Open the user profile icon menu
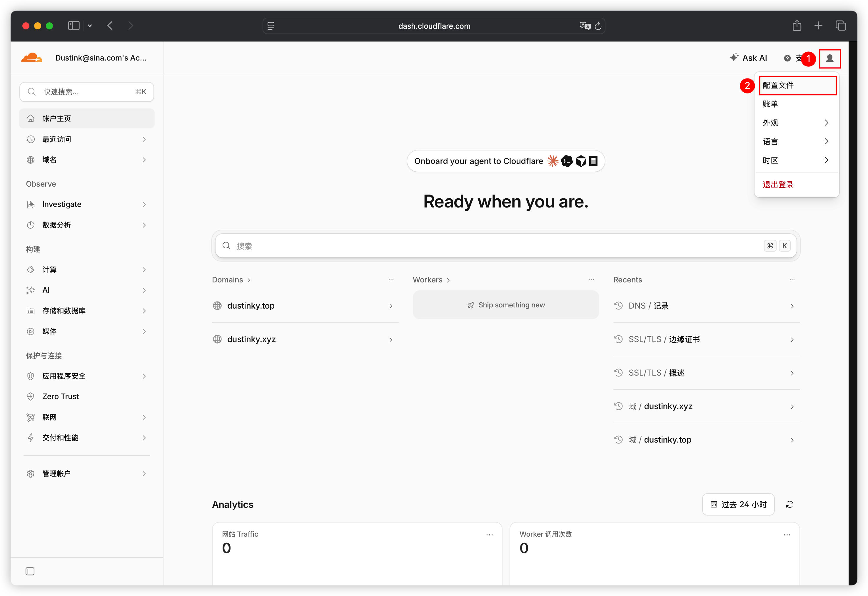The image size is (868, 596). pyautogui.click(x=829, y=58)
